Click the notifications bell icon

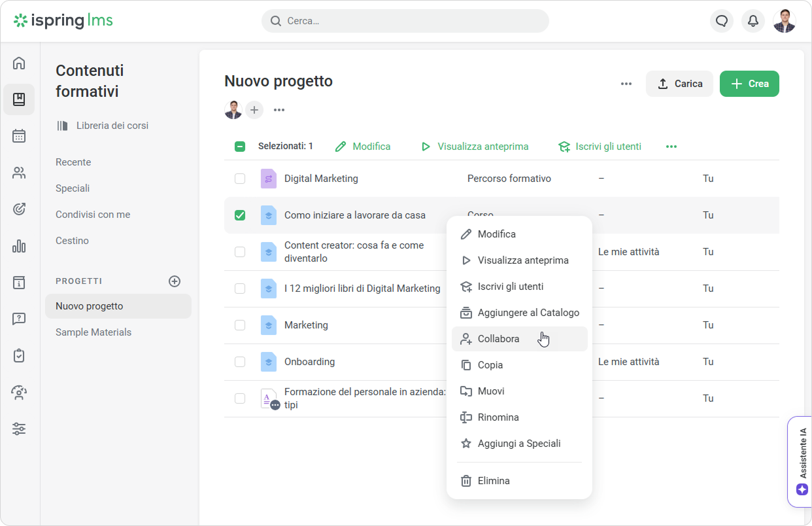[753, 21]
